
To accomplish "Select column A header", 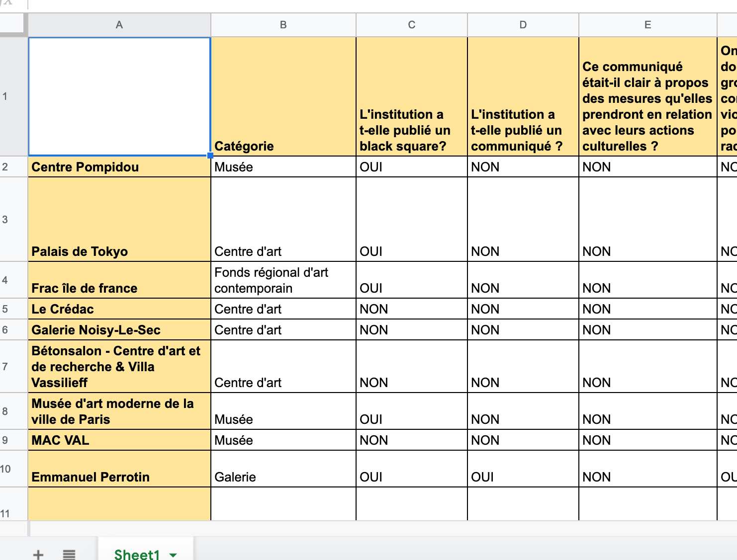I will pos(119,25).
